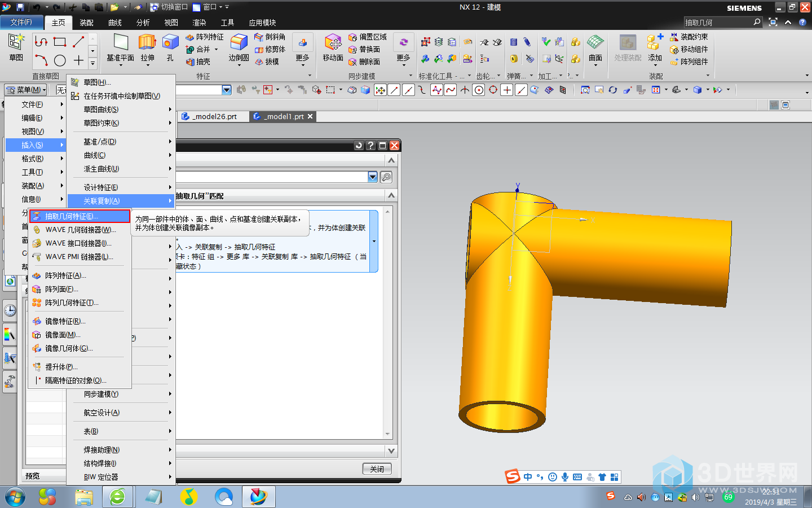Image resolution: width=812 pixels, height=508 pixels.
Task: Click the 拉伸 extrude icon
Action: pyautogui.click(x=147, y=43)
